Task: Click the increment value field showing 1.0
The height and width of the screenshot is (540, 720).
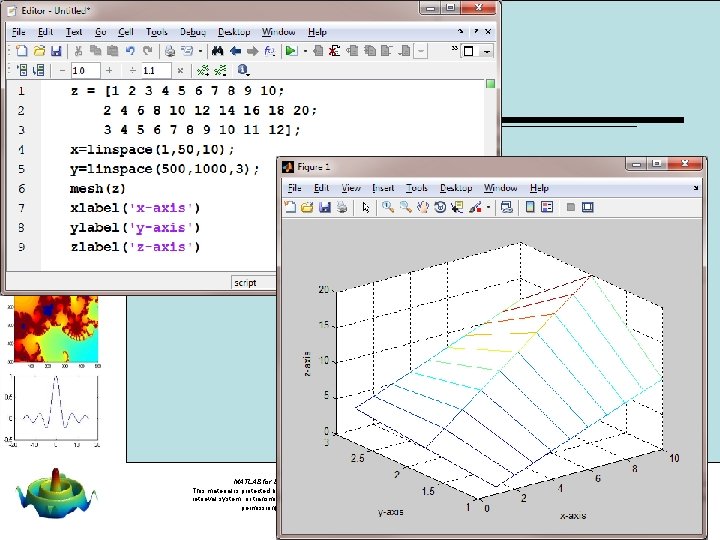Action: (x=85, y=70)
